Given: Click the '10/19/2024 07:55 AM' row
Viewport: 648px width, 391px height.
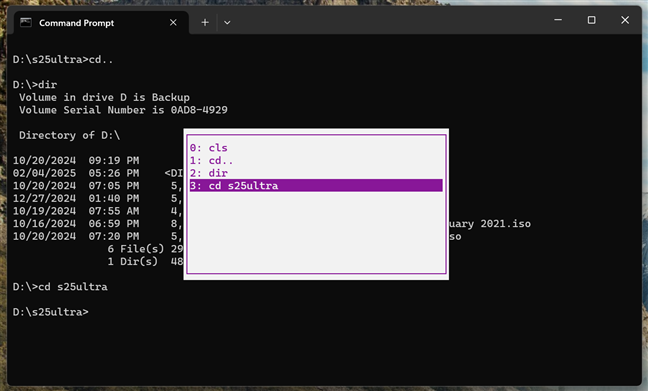Looking at the screenshot, I should [x=98, y=211].
